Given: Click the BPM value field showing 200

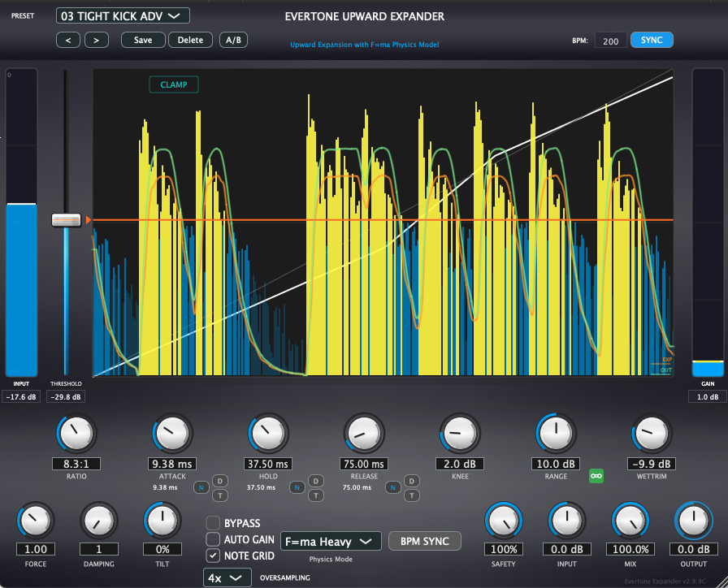Looking at the screenshot, I should (610, 40).
